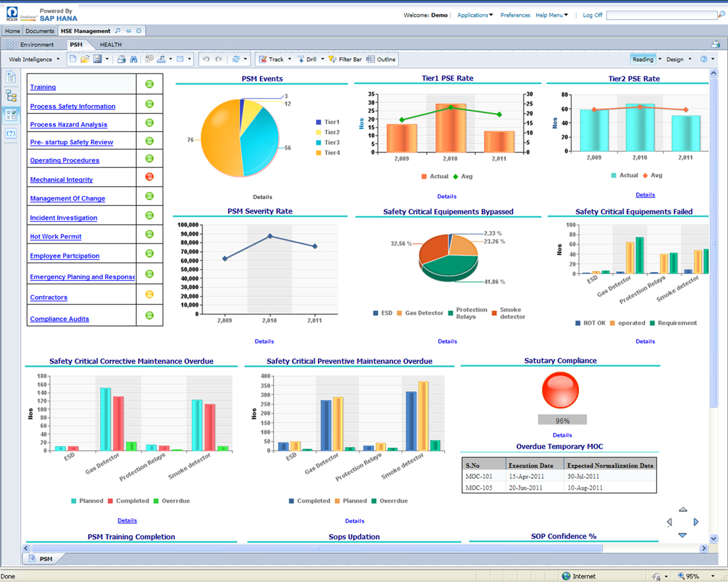Viewport: 728px width, 582px height.
Task: Click the red Mechanical Integrity status indicator
Action: point(149,177)
